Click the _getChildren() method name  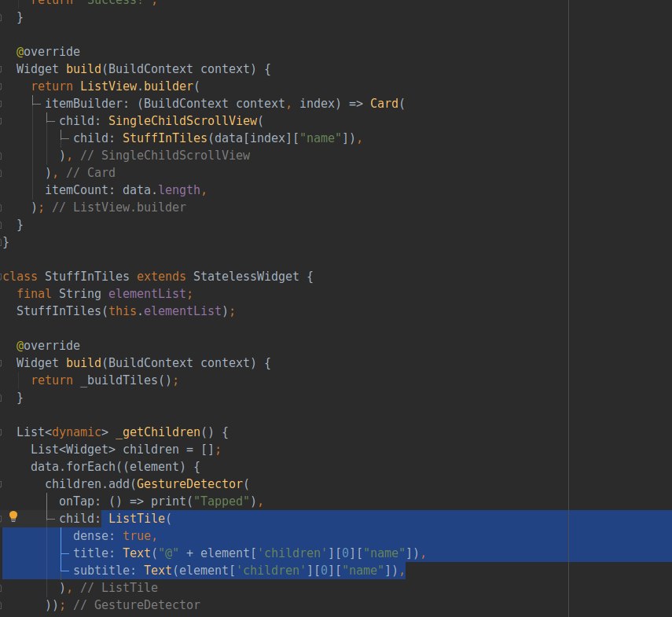point(164,432)
